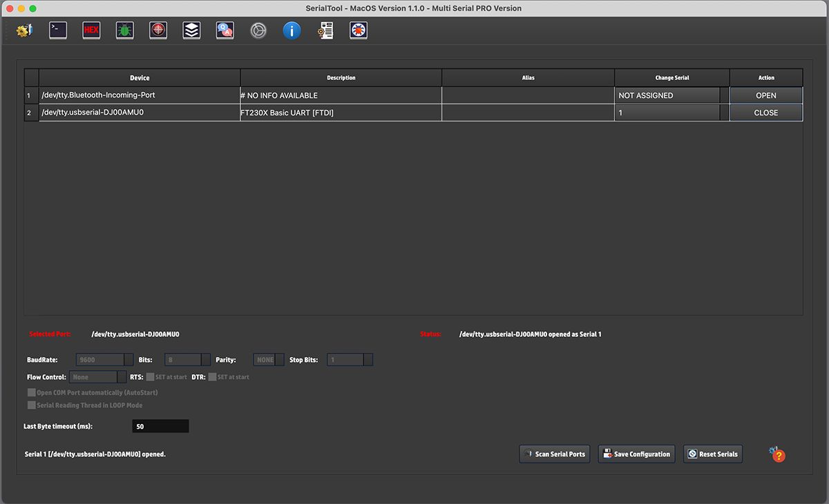Click the help question mark icon bottom-right

pos(776,454)
